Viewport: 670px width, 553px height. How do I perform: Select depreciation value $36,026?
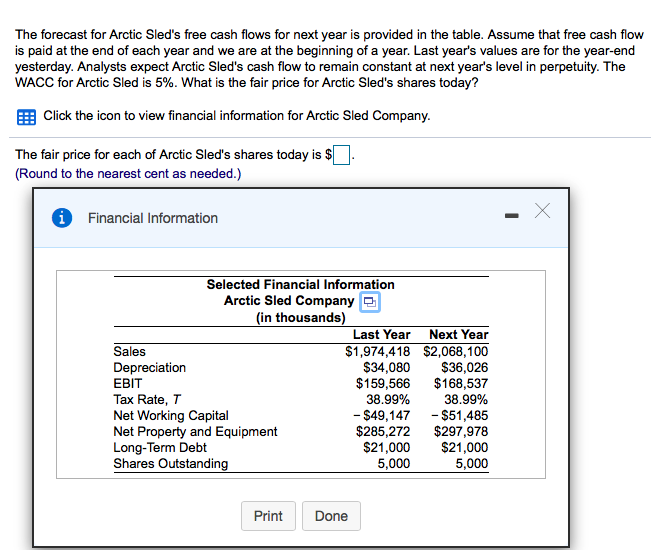[464, 368]
